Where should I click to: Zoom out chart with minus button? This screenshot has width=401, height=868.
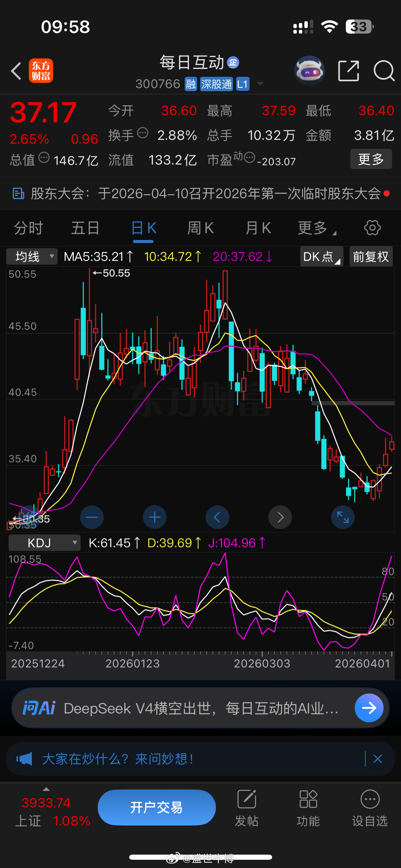92,517
